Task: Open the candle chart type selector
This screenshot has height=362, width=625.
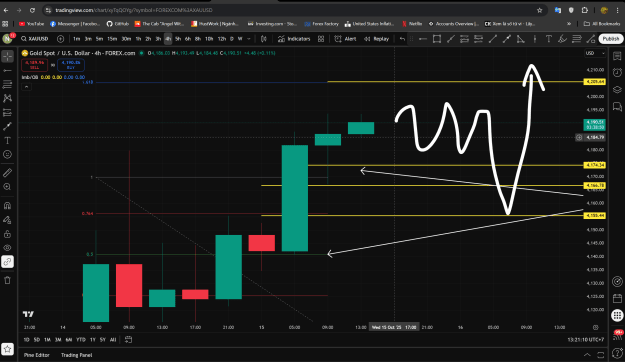Action: pos(263,39)
